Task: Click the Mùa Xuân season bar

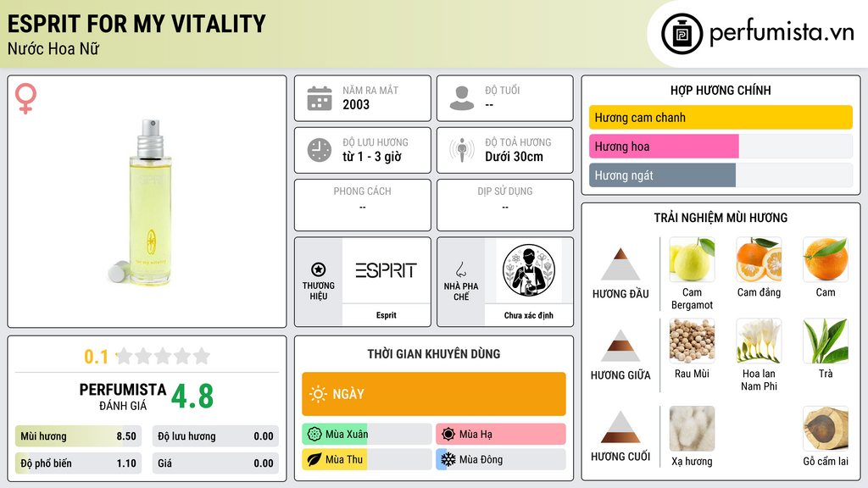Action: [367, 434]
